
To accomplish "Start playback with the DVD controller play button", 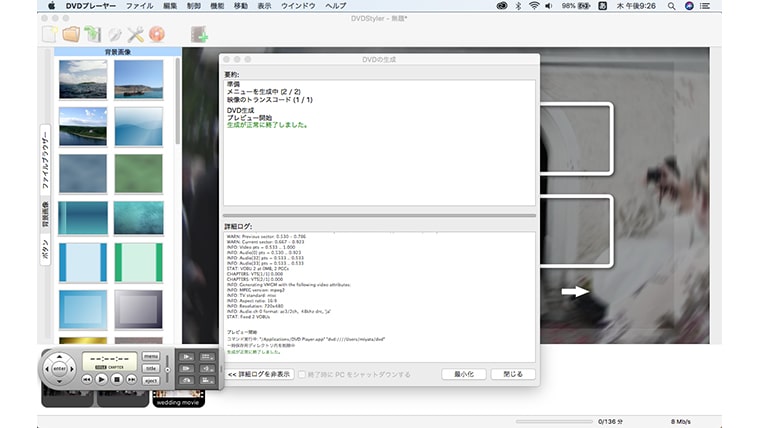I will (101, 380).
